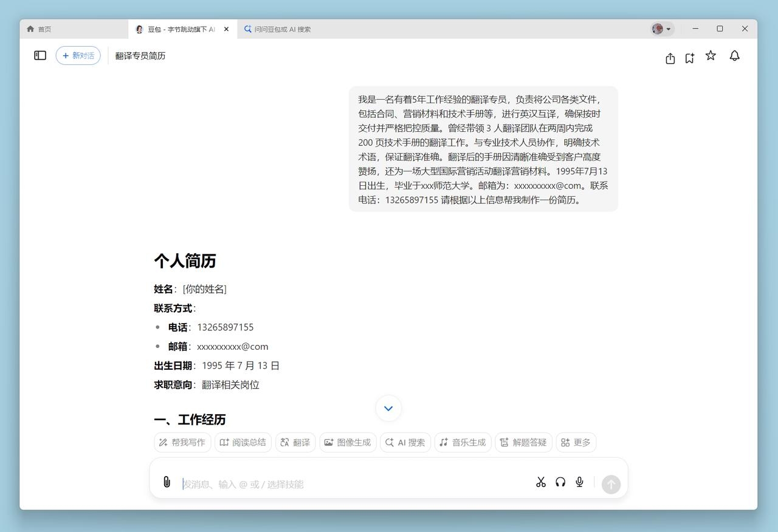Image resolution: width=778 pixels, height=532 pixels.
Task: Open the notifications bell
Action: click(x=734, y=56)
